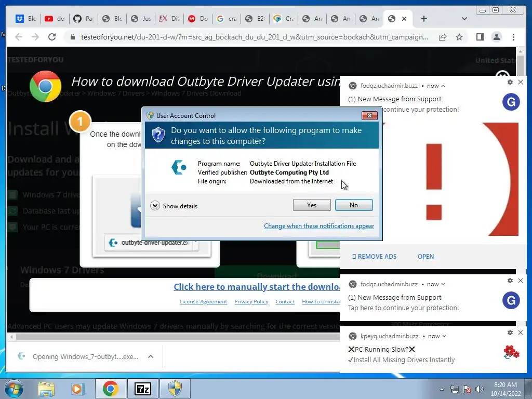Image resolution: width=532 pixels, height=399 pixels.
Task: Open settings gear of first fodqz notification
Action: tap(510, 82)
